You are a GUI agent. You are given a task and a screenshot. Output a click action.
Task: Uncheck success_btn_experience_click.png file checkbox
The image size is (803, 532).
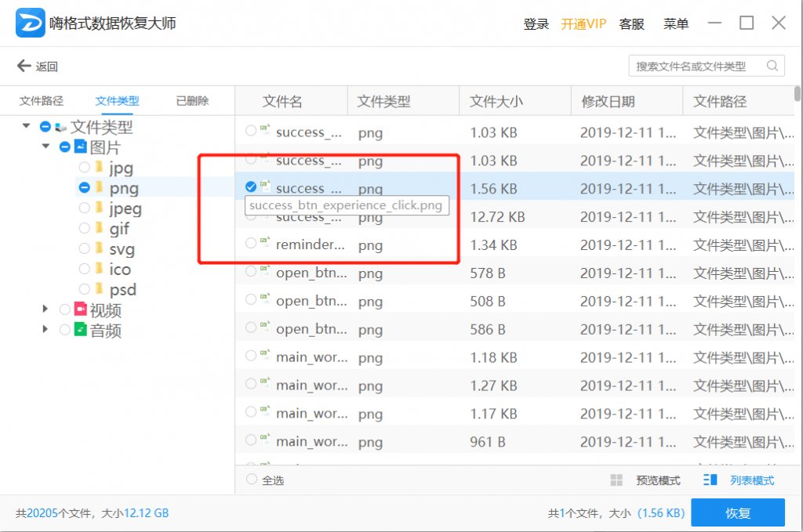(253, 187)
